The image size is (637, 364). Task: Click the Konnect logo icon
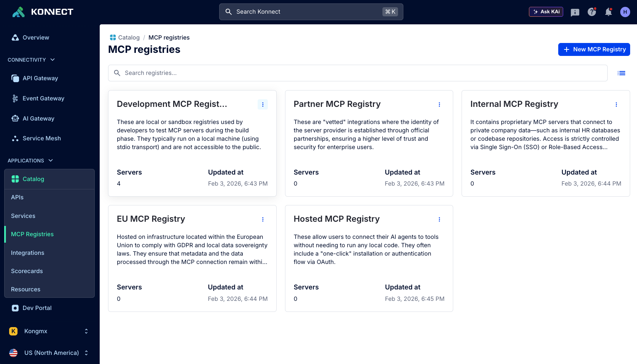(18, 12)
